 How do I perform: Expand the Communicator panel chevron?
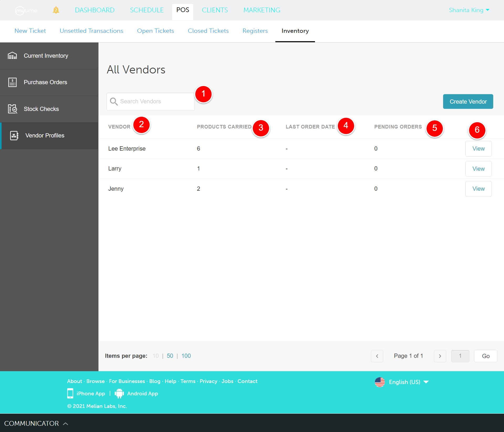(x=66, y=424)
